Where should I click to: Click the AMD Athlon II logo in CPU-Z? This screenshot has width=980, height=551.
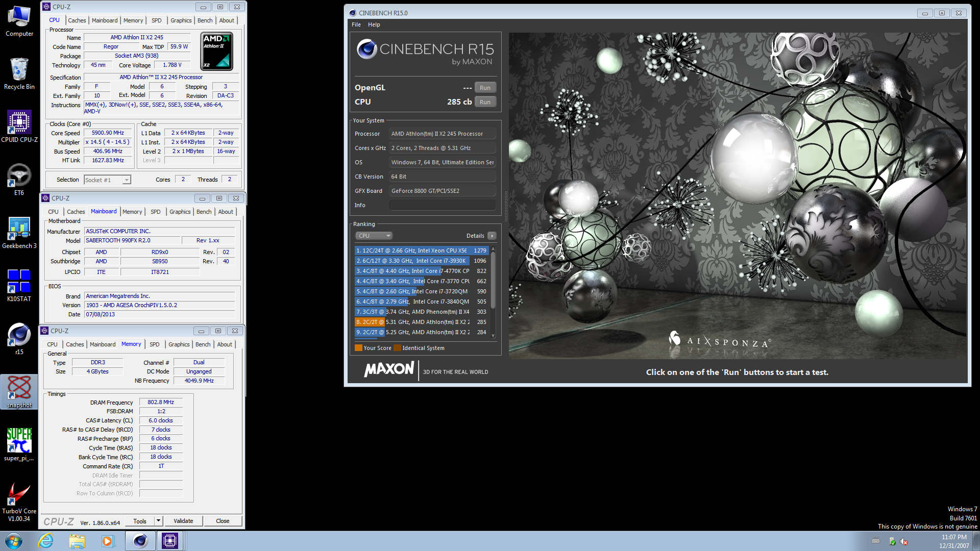(217, 51)
